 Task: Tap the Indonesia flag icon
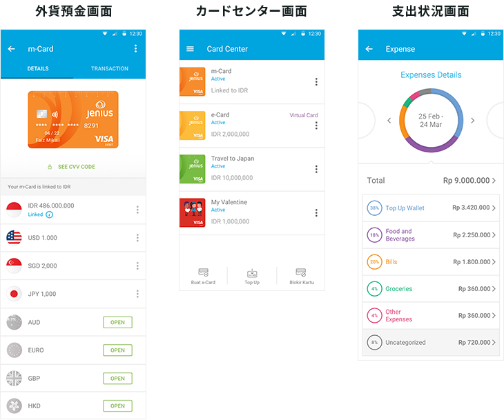click(14, 210)
